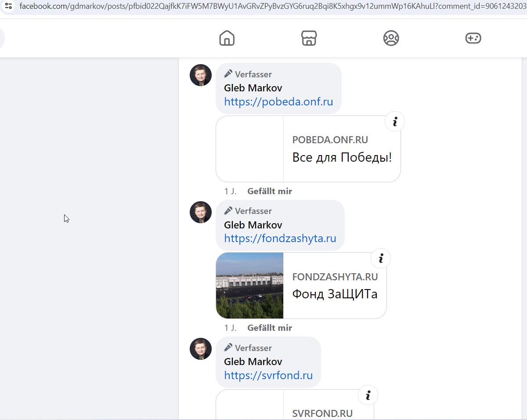
Task: Click the POBEDA.ONF.RU domain label
Action: point(330,140)
